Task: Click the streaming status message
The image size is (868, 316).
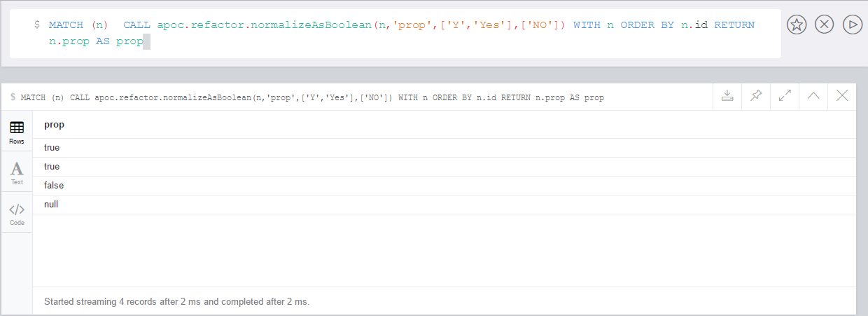Action: (176, 302)
